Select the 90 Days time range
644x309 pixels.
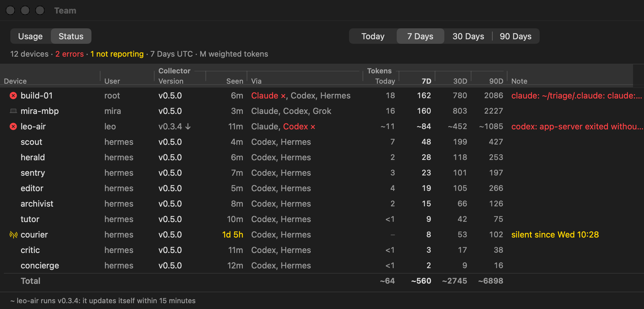coord(516,36)
